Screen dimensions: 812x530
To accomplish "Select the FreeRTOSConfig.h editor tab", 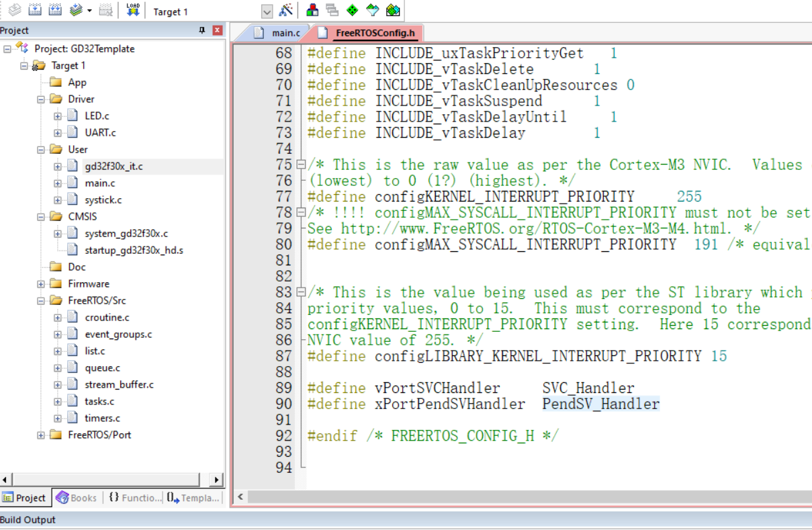I will click(x=367, y=33).
